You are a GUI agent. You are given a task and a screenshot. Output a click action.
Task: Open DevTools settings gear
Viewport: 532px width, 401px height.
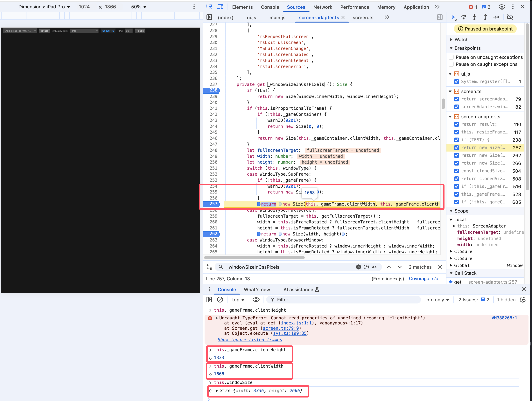502,7
